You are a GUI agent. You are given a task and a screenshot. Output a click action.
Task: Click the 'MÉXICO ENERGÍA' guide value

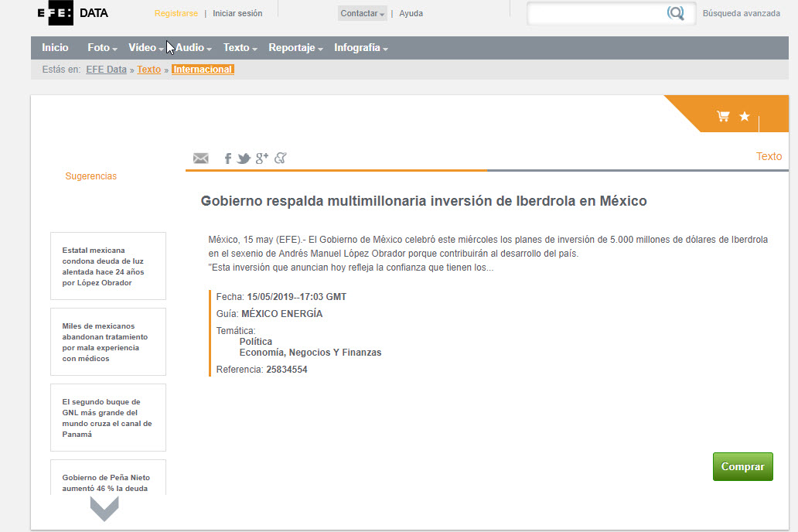point(282,314)
